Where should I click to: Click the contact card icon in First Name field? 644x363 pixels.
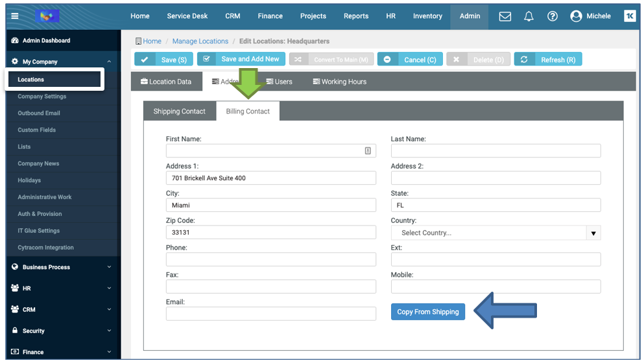[x=368, y=151]
